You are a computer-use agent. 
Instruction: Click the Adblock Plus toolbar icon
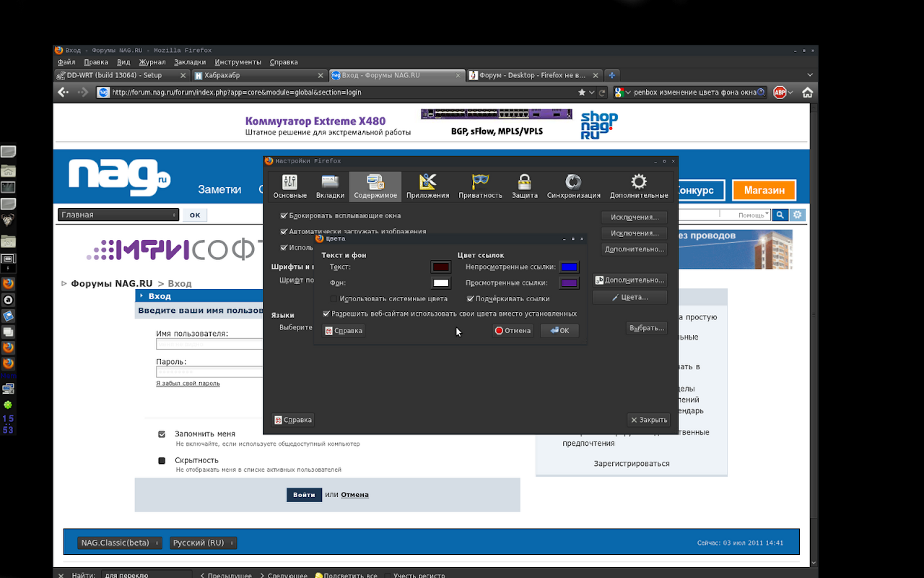[780, 92]
